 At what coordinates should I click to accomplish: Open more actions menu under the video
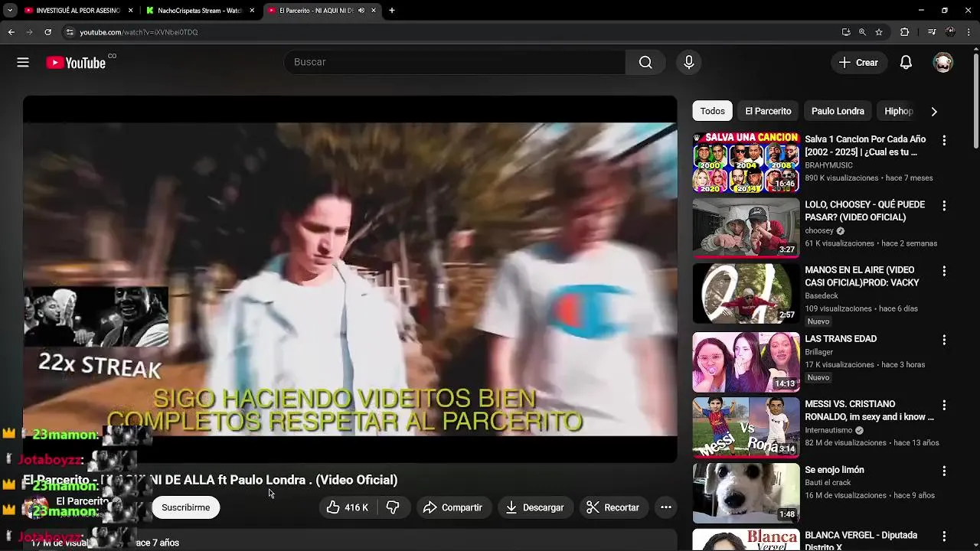666,507
